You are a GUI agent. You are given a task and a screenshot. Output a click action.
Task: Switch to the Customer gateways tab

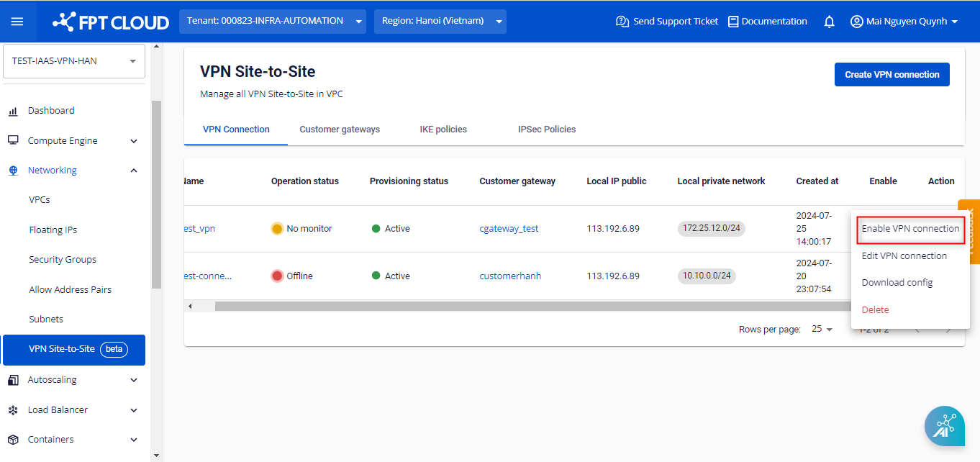pyautogui.click(x=340, y=130)
